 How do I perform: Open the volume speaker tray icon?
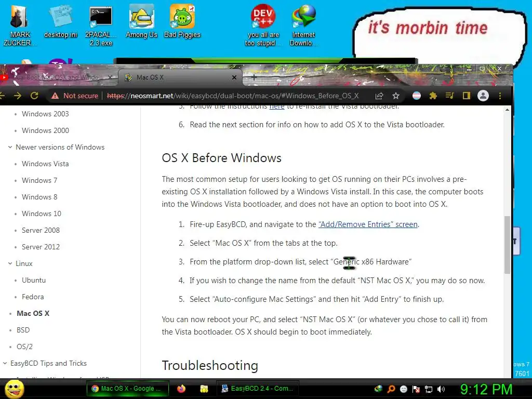[x=441, y=389]
